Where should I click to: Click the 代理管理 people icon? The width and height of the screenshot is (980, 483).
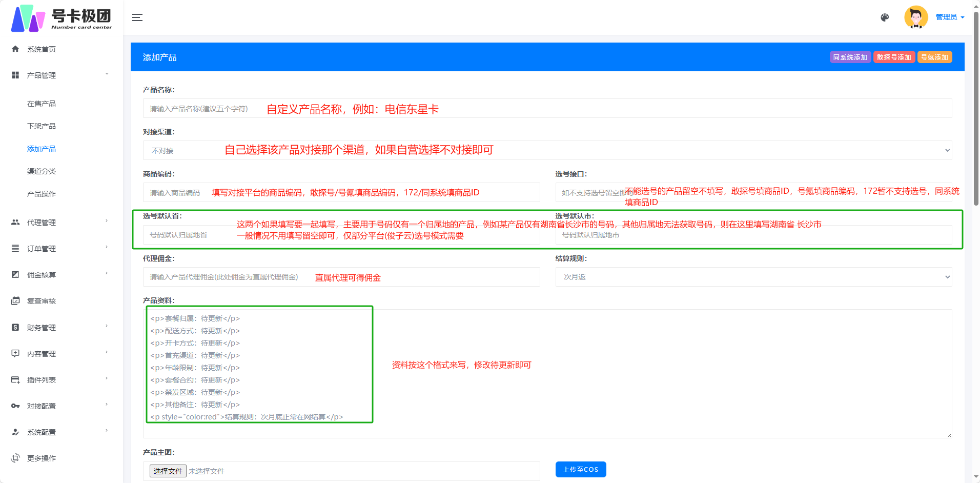[x=15, y=223]
